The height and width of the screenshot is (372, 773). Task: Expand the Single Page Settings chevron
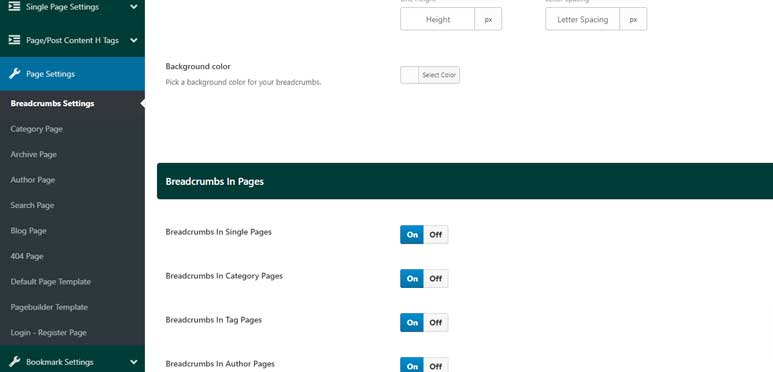134,7
